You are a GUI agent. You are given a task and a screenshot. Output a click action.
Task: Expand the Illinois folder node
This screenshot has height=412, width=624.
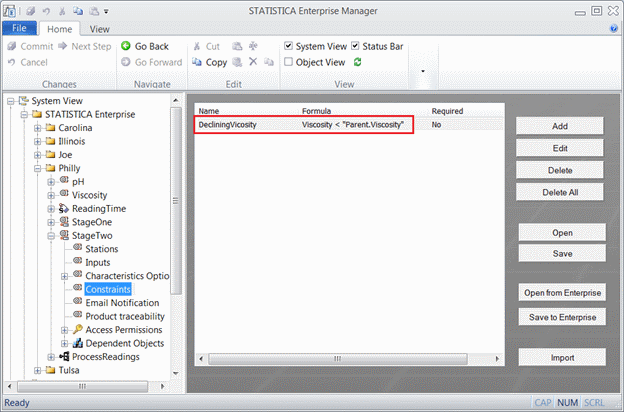[x=37, y=141]
